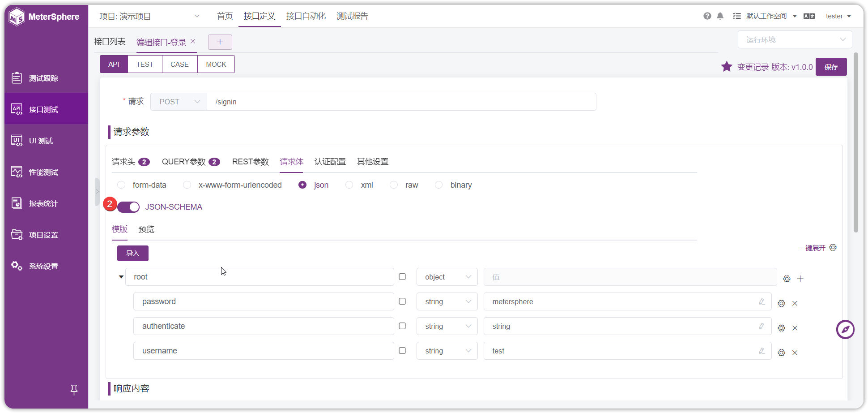Click the 一键展开 expand-all link
This screenshot has height=413, width=868.
click(812, 248)
